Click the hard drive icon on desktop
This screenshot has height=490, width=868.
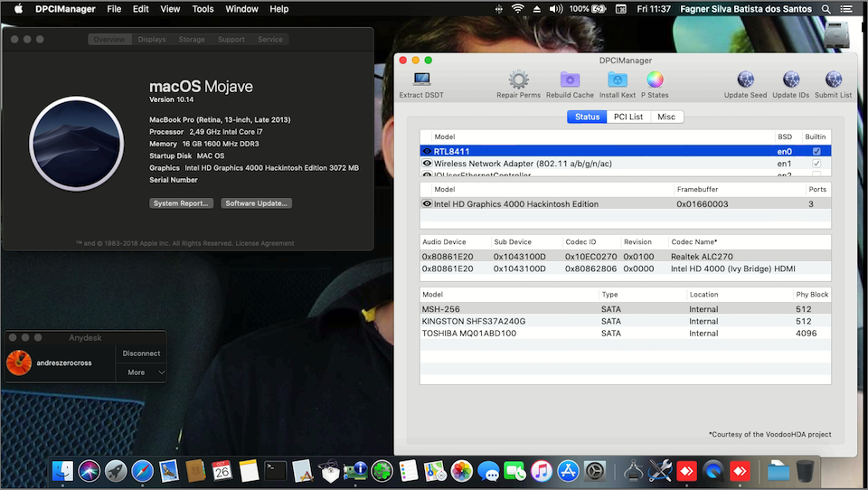pyautogui.click(x=836, y=34)
